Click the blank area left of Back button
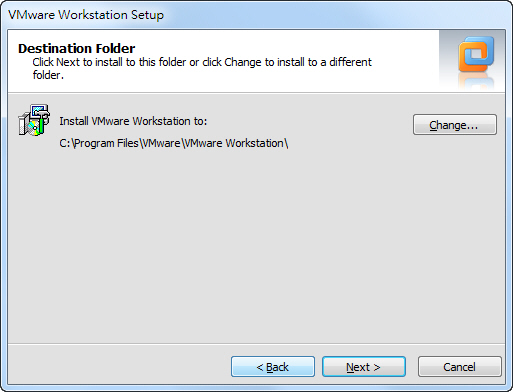Viewport: 513px width, 392px height. coord(118,366)
